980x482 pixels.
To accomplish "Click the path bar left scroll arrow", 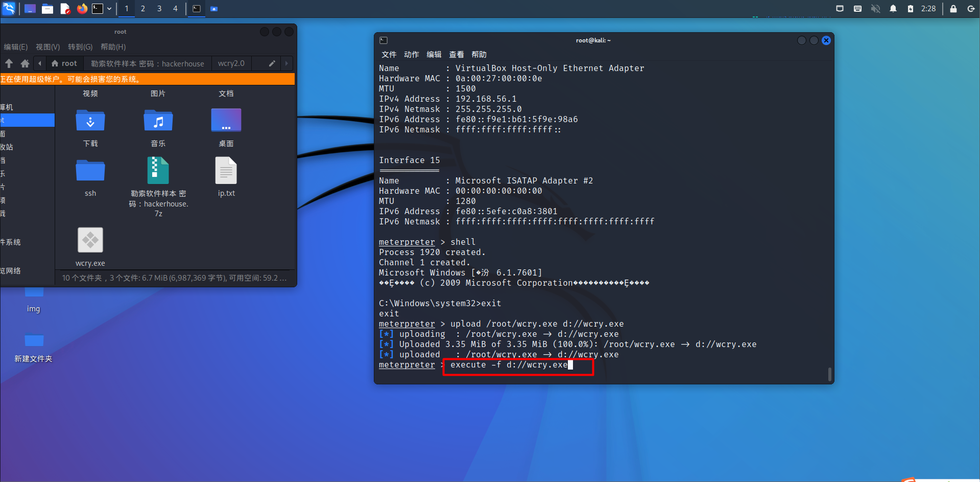I will tap(40, 63).
